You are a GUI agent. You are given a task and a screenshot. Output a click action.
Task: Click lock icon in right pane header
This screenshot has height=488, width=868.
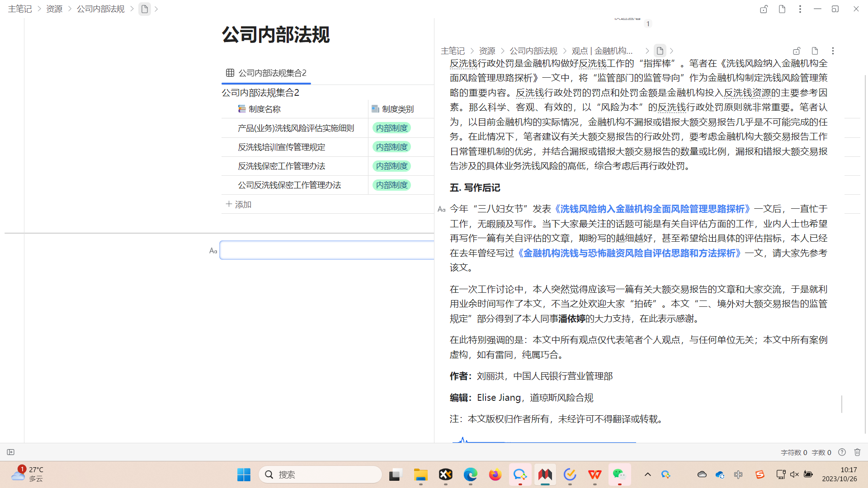point(797,51)
